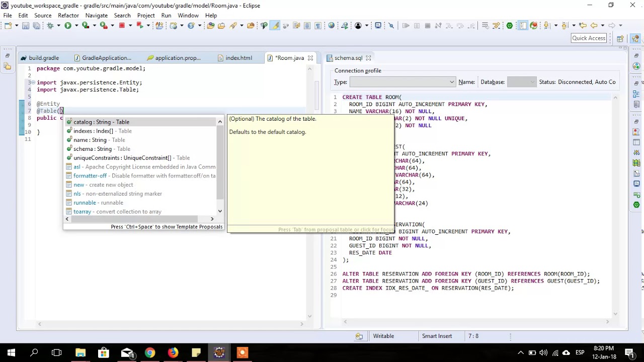Click the proposal list horizontal scrollbar
This screenshot has height=362, width=644.
[140, 219]
